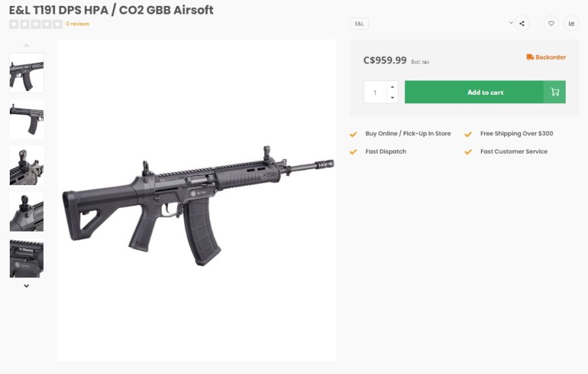Select the second thumbnail showing magazine

click(x=27, y=119)
